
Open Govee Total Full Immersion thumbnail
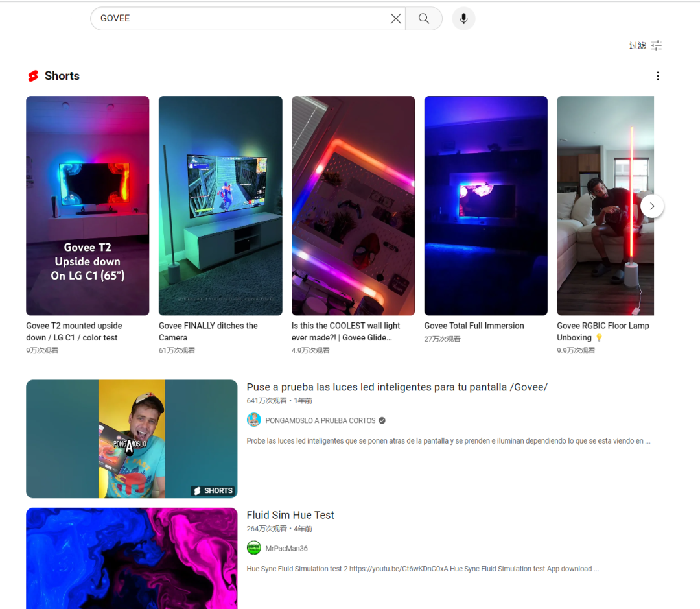point(485,206)
